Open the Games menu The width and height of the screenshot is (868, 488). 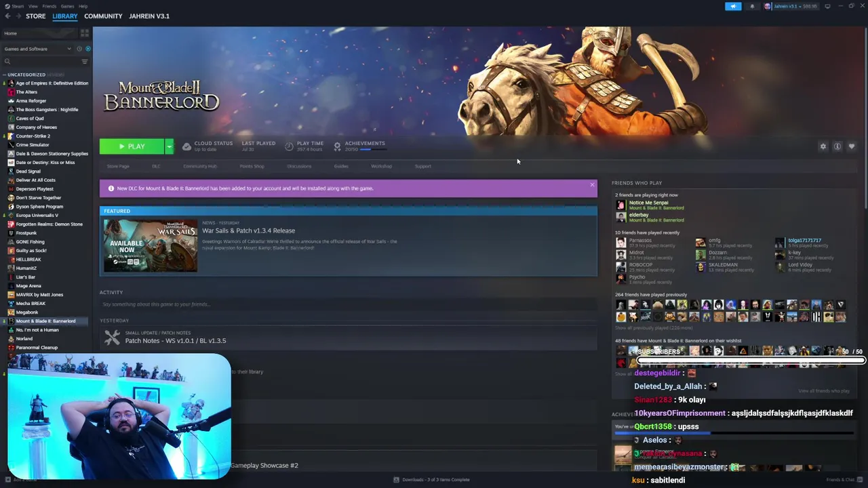67,6
